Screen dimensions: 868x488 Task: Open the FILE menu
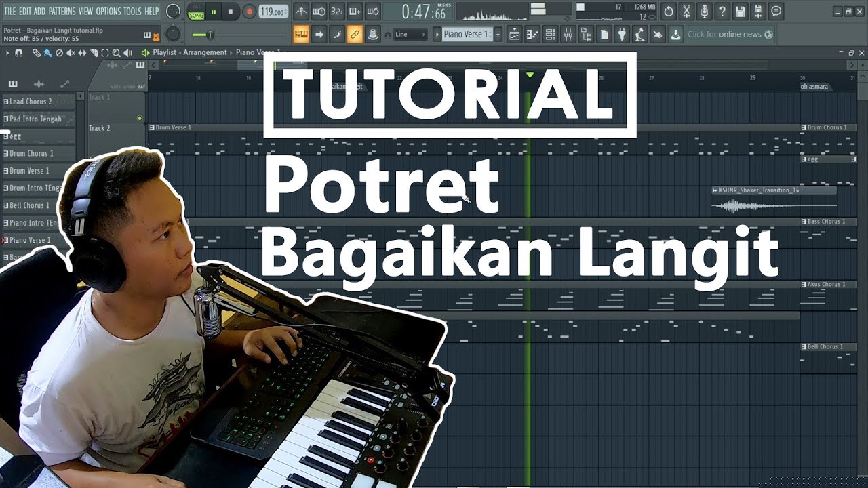click(9, 12)
